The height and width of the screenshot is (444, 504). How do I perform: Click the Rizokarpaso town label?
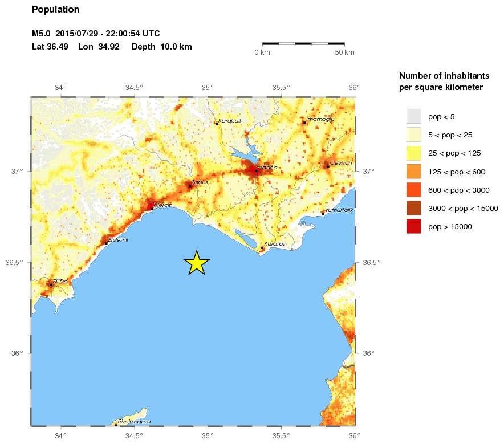coord(133,422)
